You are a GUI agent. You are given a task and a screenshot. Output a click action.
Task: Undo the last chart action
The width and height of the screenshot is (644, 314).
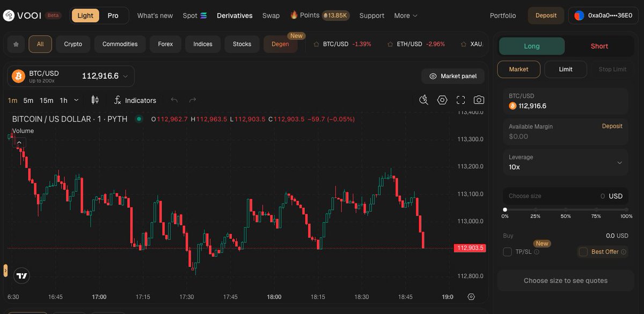coord(174,100)
